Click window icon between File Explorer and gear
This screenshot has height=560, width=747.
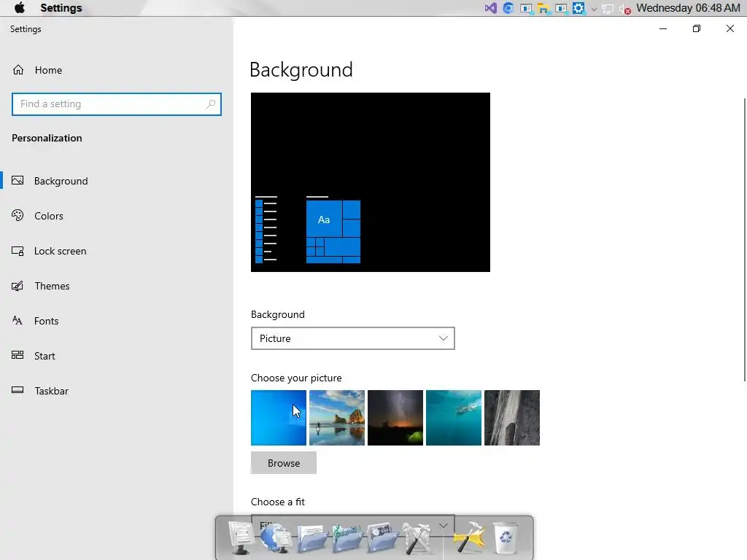click(x=561, y=8)
